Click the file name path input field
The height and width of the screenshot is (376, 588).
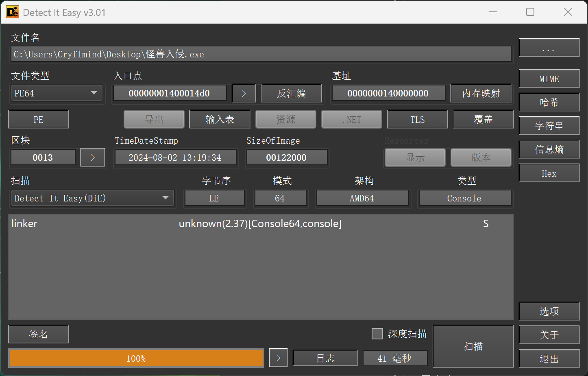pos(261,54)
